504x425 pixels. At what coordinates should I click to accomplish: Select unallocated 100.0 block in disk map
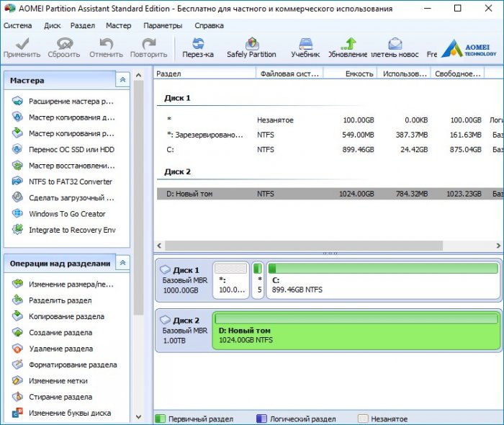231,280
